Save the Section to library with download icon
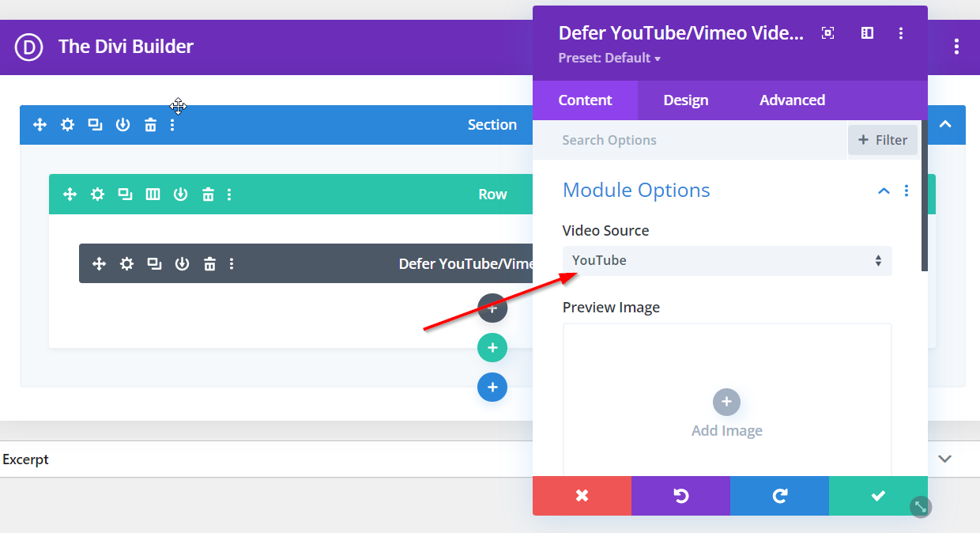Viewport: 980px width, 533px height. [122, 124]
